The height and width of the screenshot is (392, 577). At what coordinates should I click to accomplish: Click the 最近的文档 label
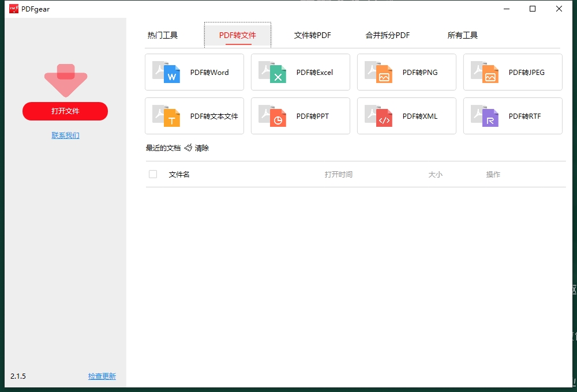click(163, 148)
